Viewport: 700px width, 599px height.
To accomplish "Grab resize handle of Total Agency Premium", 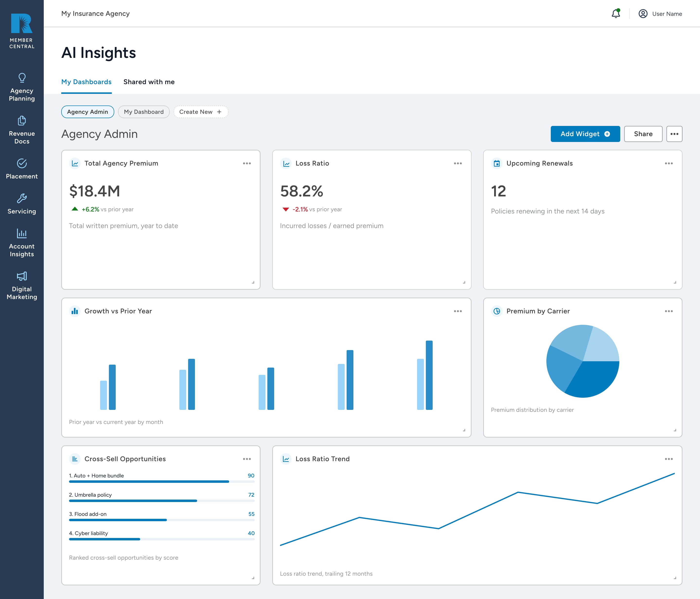I will coord(253,282).
